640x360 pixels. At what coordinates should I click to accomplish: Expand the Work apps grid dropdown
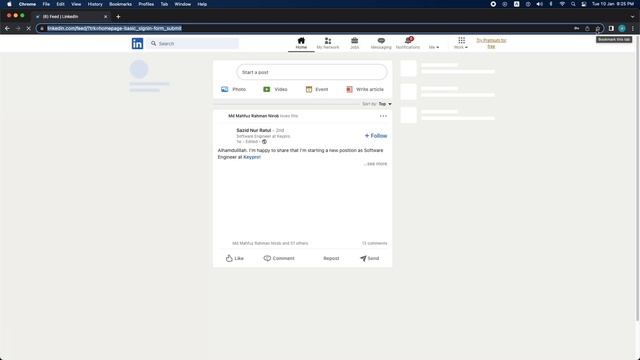[461, 43]
